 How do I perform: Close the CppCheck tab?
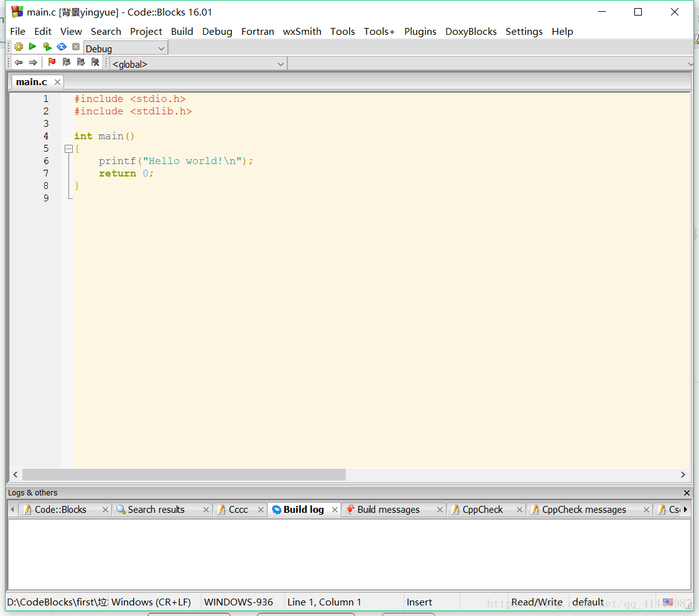point(519,510)
